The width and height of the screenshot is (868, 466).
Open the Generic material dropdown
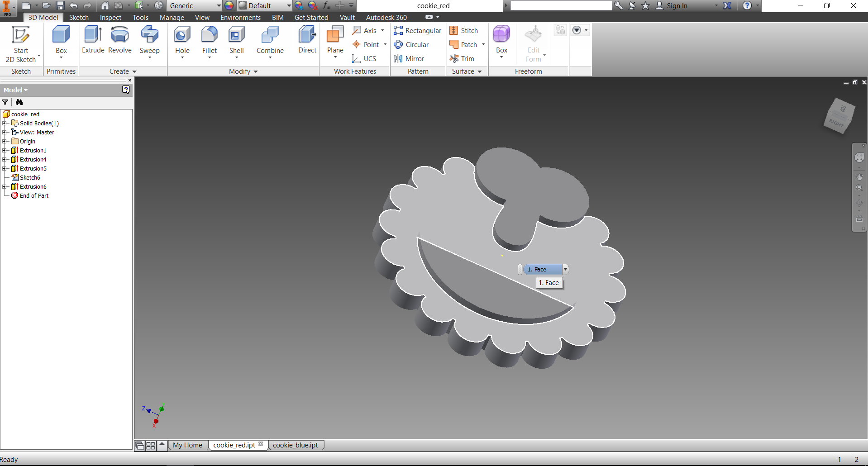(219, 6)
